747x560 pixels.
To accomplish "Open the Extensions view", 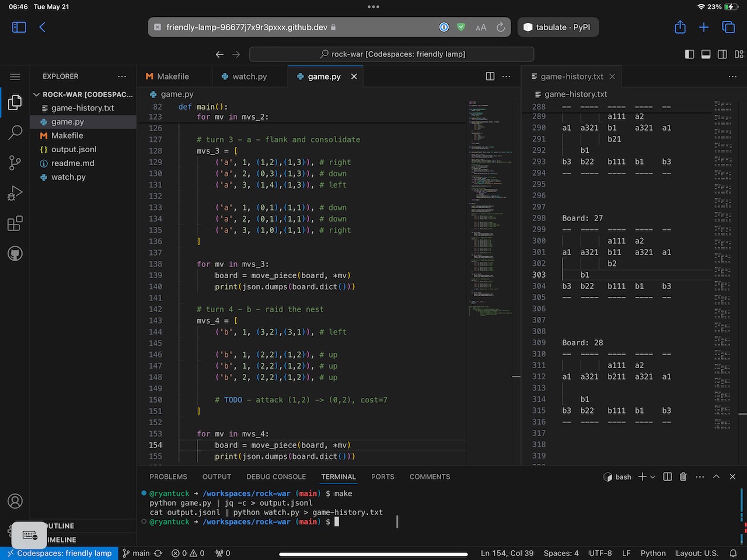I will tap(15, 223).
